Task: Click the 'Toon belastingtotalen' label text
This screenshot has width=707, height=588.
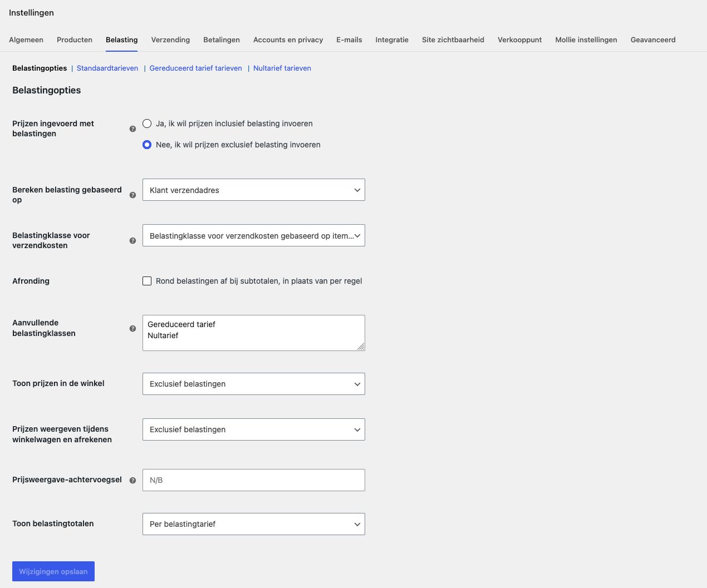Action: [x=53, y=523]
